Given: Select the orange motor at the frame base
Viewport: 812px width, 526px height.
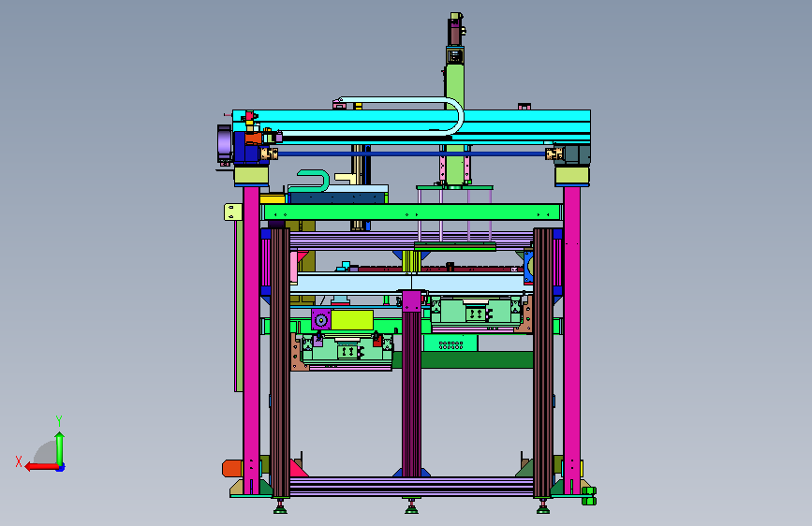Looking at the screenshot, I should (x=232, y=468).
